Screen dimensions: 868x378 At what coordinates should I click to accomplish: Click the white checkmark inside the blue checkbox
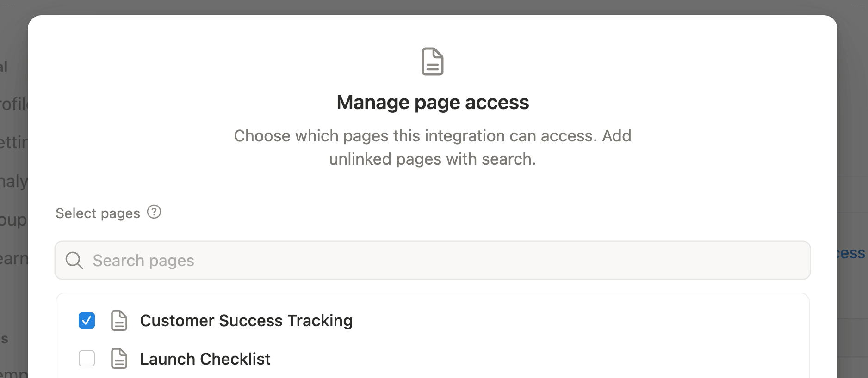86,320
